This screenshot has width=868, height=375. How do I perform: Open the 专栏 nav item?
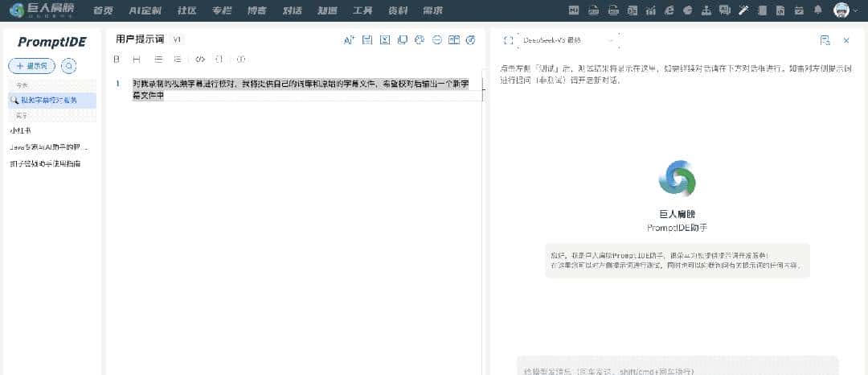222,10
